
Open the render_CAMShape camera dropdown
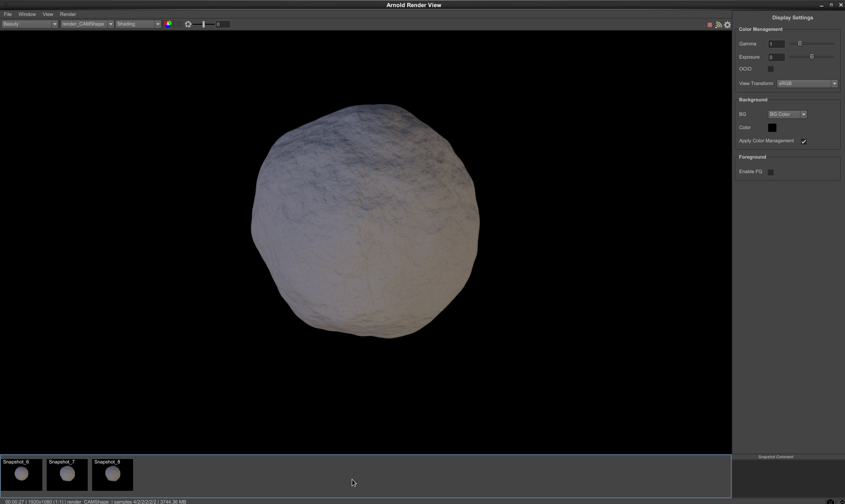(87, 24)
